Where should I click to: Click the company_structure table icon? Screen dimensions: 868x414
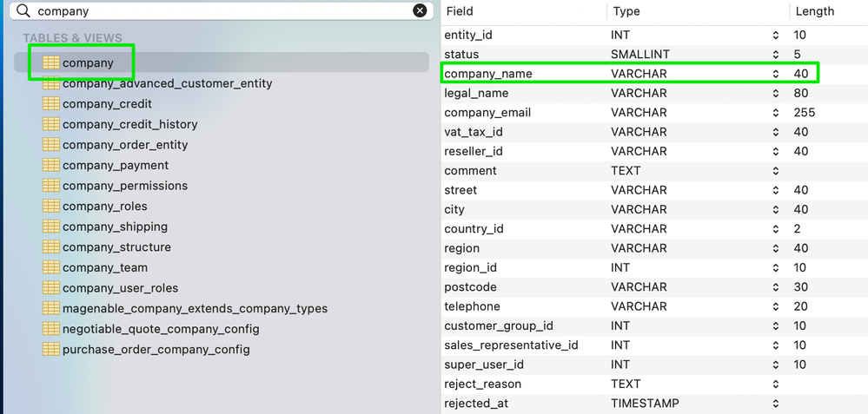coord(50,246)
